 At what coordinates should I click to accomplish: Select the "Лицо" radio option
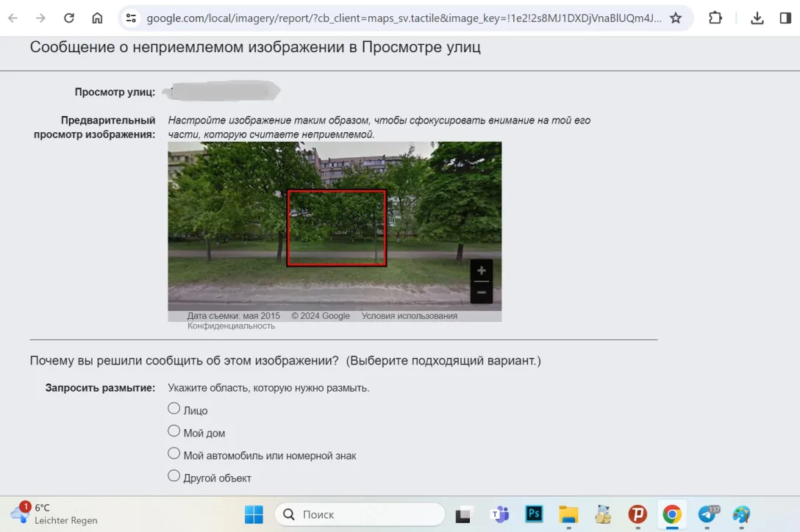click(x=174, y=409)
